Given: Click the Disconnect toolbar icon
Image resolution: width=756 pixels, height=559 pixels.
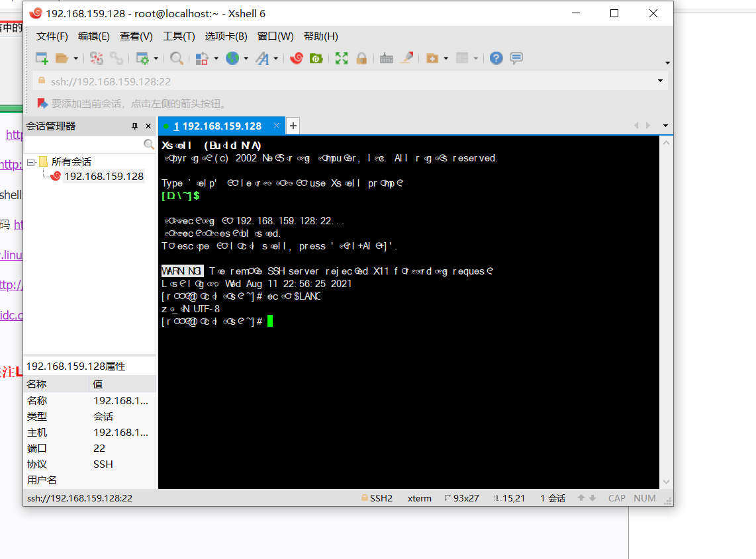Looking at the screenshot, I should tap(97, 58).
